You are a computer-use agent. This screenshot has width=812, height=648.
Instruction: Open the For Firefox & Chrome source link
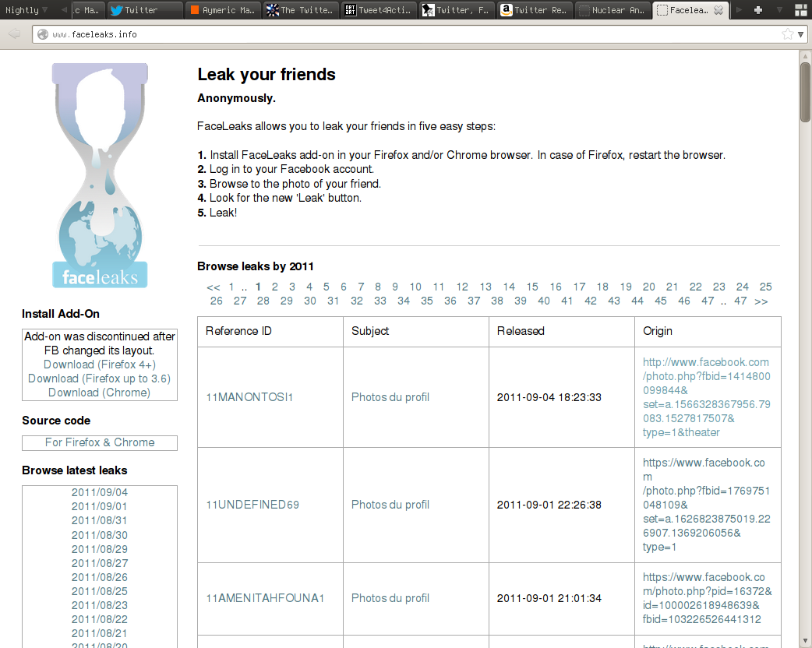(x=100, y=442)
